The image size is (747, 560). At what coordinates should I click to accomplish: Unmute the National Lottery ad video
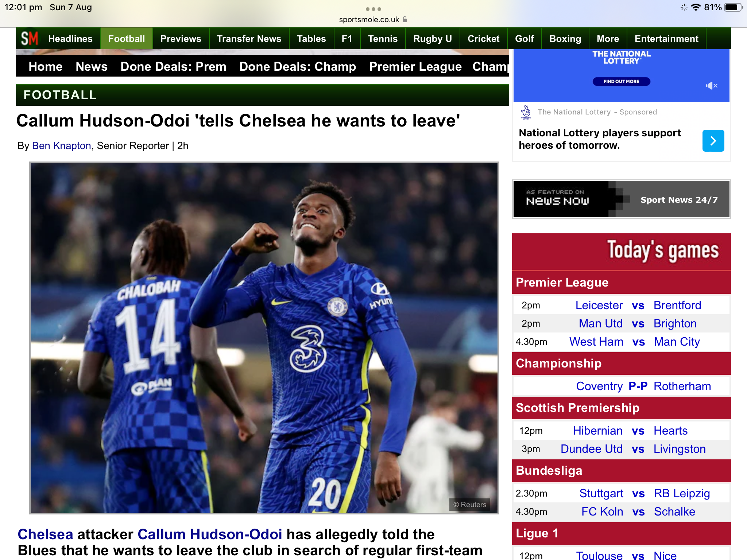tap(711, 86)
